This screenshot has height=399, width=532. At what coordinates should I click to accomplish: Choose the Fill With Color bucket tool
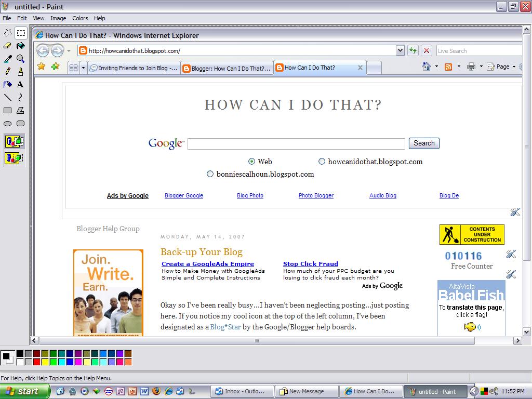tap(21, 46)
